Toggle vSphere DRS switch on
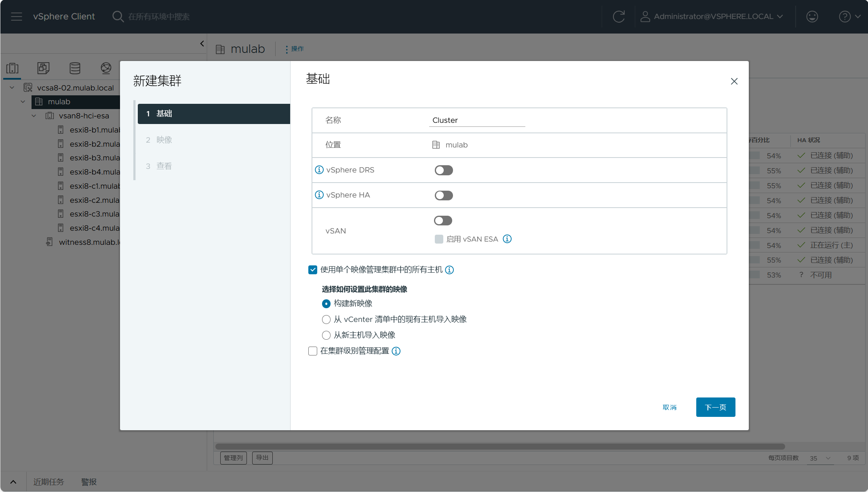 (x=444, y=170)
